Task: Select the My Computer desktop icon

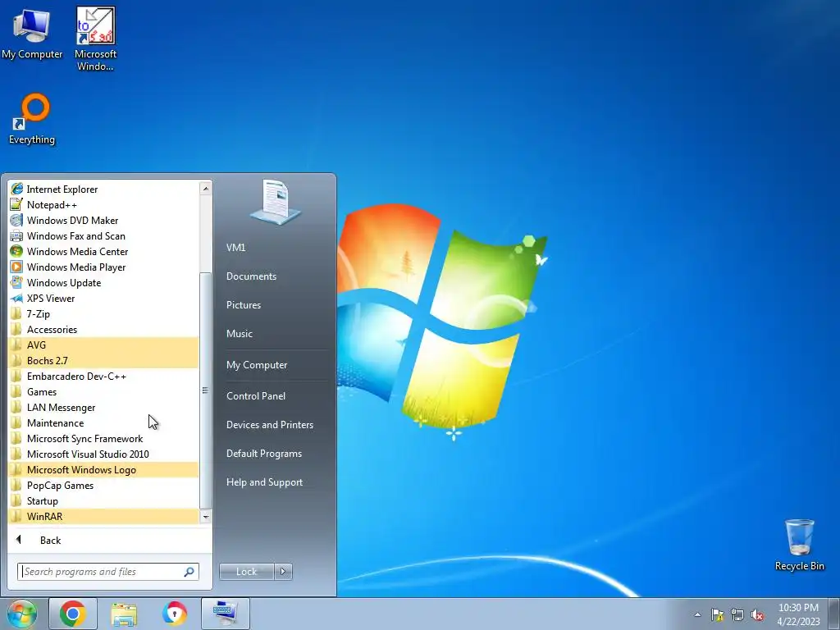Action: tap(32, 33)
